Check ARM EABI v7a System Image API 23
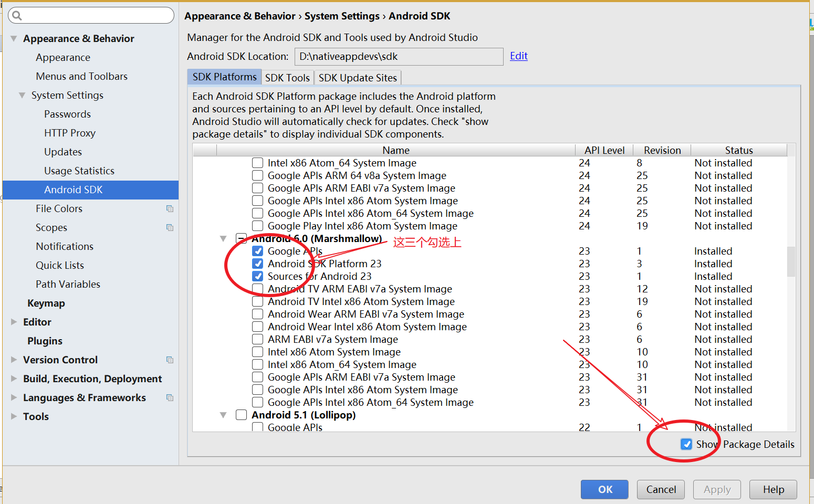Viewport: 814px width, 504px height. coord(257,339)
